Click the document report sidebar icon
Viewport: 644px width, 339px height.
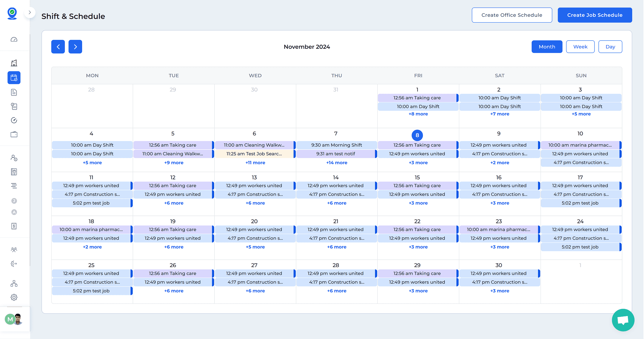click(14, 92)
